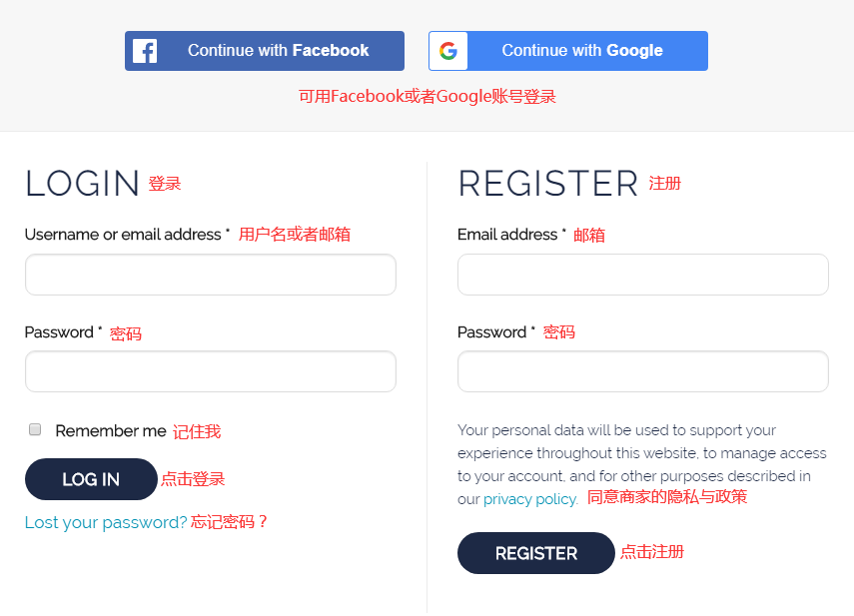Click the Password field in Register form
854x616 pixels.
(x=642, y=371)
